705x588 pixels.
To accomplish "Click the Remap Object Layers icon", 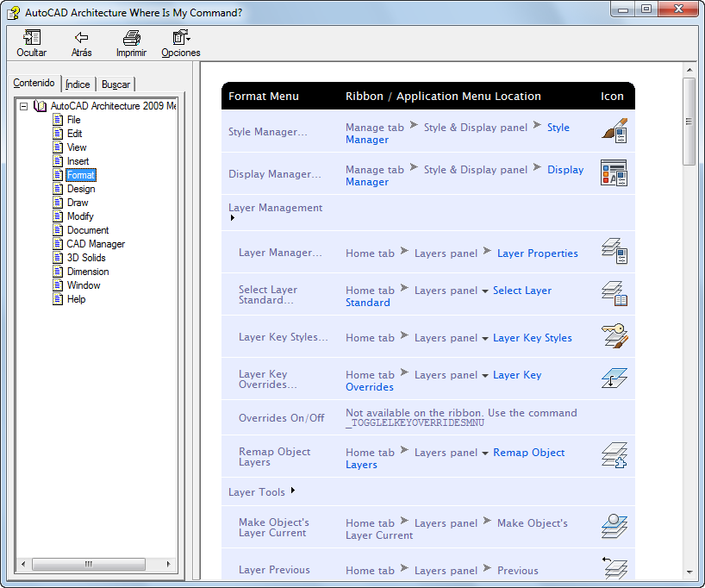I will 615,455.
